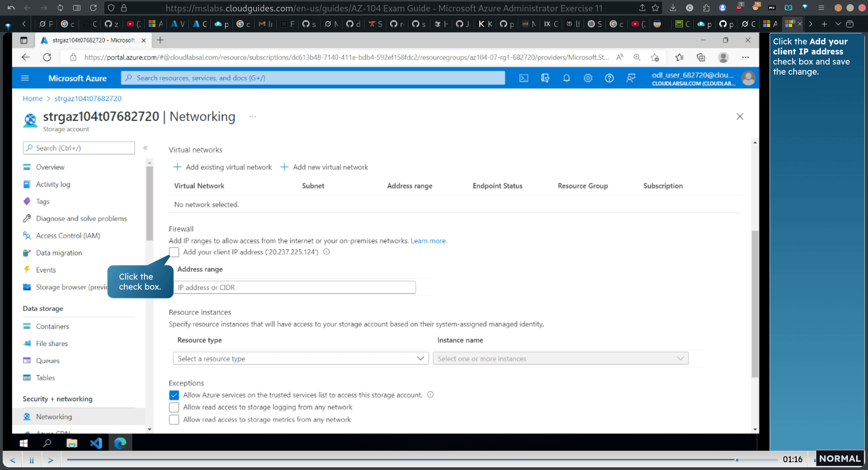868x470 pixels.
Task: Click Edge zoom magnifier in address bar
Action: coord(637,57)
